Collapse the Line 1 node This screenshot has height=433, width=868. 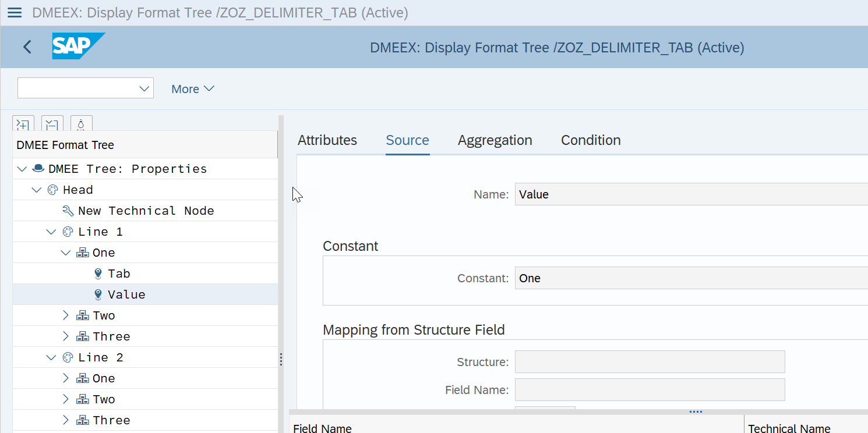coord(51,232)
